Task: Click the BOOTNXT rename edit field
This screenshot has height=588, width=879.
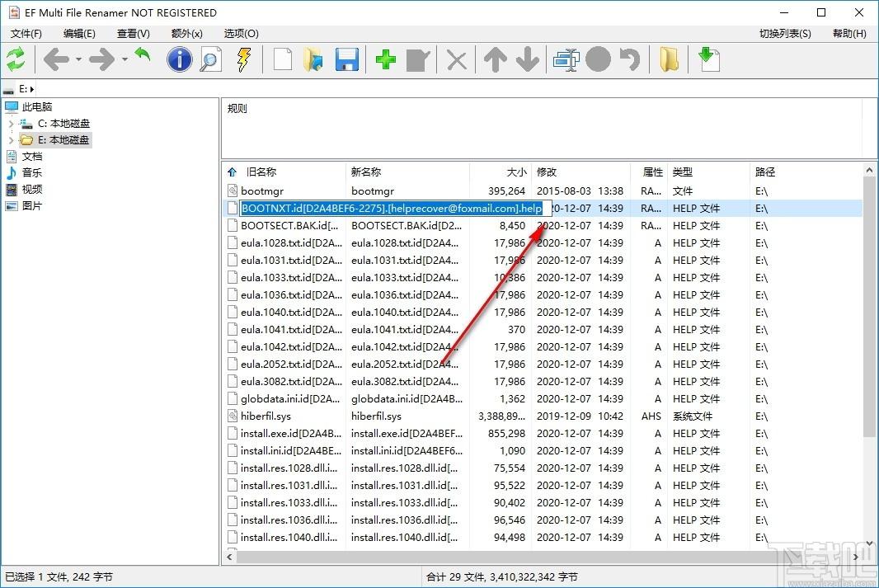Action: click(396, 209)
